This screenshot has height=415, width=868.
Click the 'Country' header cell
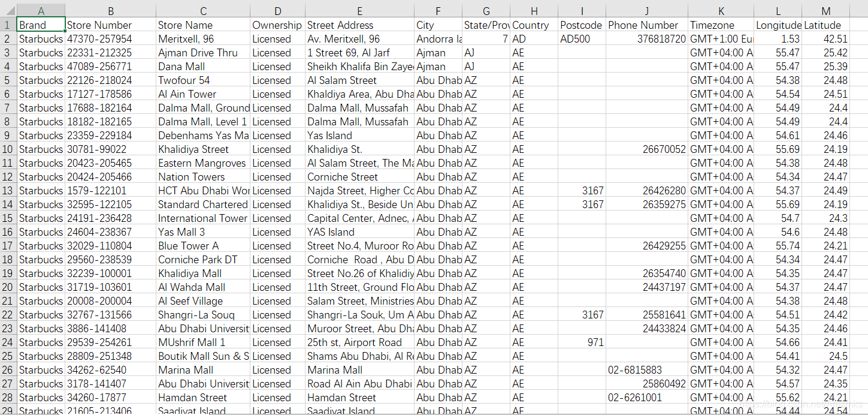534,25
